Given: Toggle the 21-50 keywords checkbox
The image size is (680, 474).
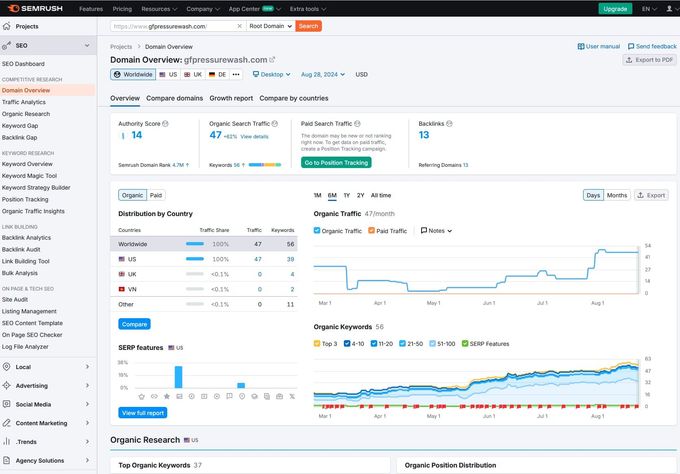Looking at the screenshot, I should [x=402, y=343].
